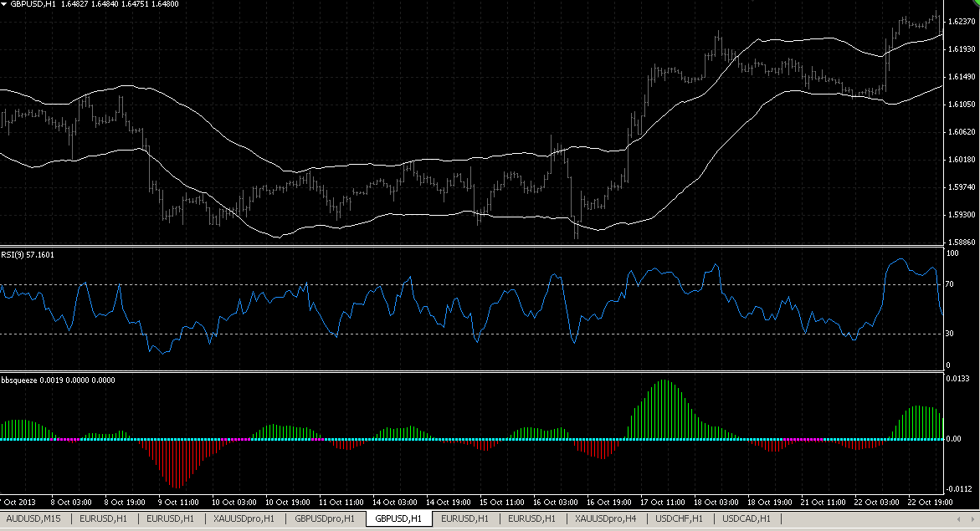Click the small triangle beside GBPUSD,H1 chart title
980x531 pixels.
coord(4,3)
